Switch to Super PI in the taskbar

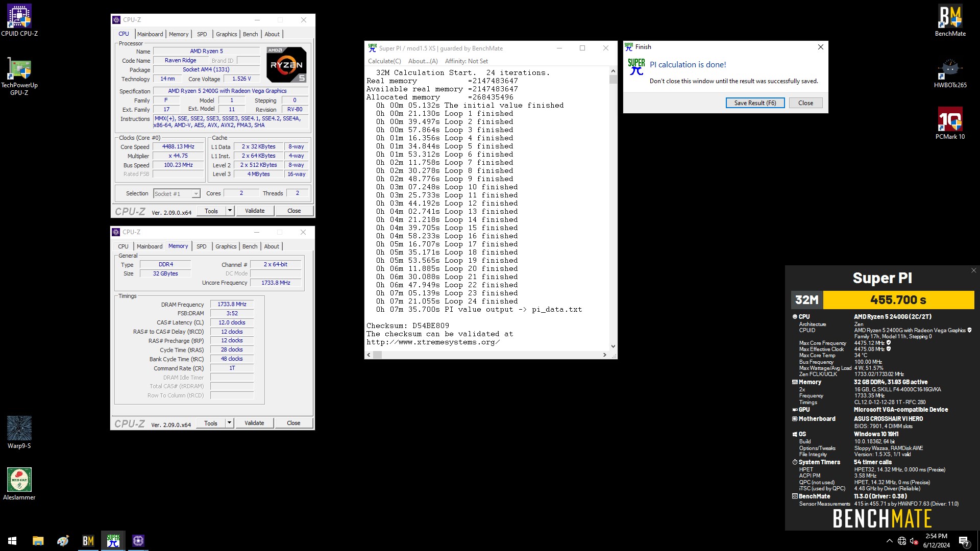(113, 541)
